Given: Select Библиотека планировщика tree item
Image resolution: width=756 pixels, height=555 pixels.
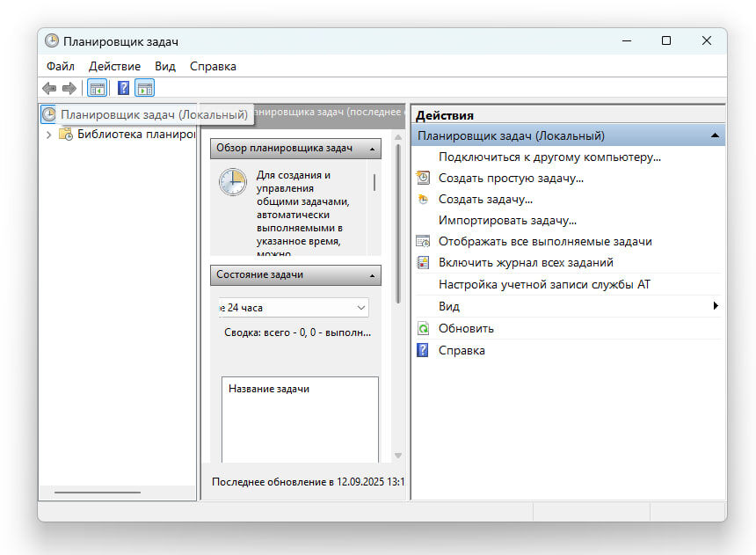Looking at the screenshot, I should point(136,135).
